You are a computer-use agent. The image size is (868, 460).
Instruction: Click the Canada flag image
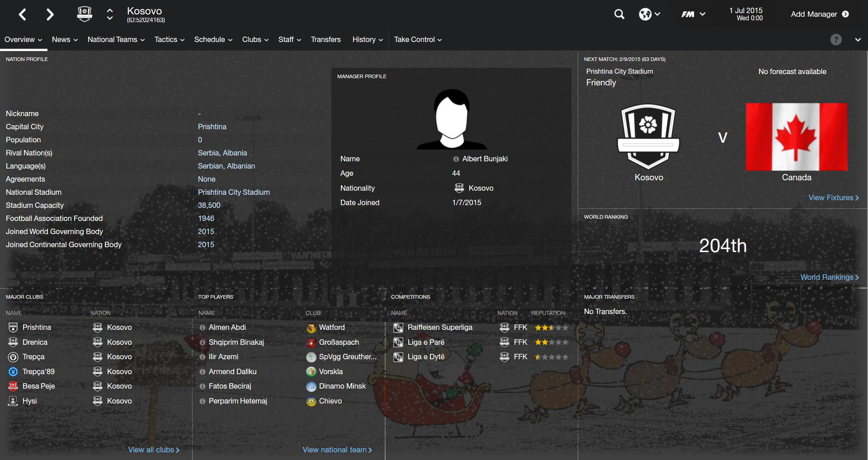click(x=797, y=136)
